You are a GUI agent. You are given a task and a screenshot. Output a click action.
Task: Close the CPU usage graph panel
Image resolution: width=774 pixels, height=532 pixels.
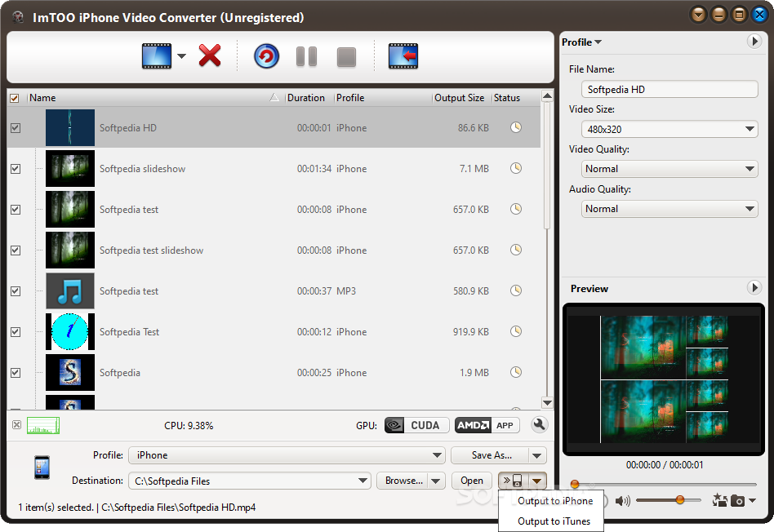(17, 425)
